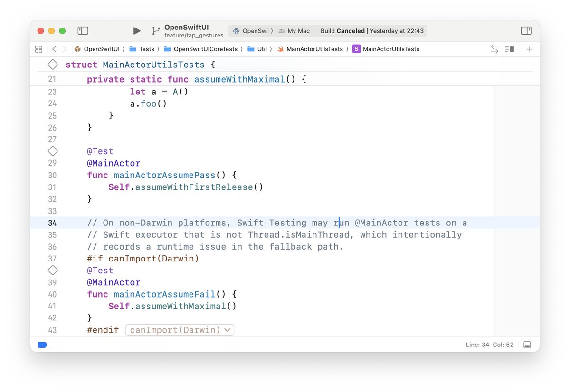Run the mainActorAssumeFail test via its diamond

click(x=53, y=271)
